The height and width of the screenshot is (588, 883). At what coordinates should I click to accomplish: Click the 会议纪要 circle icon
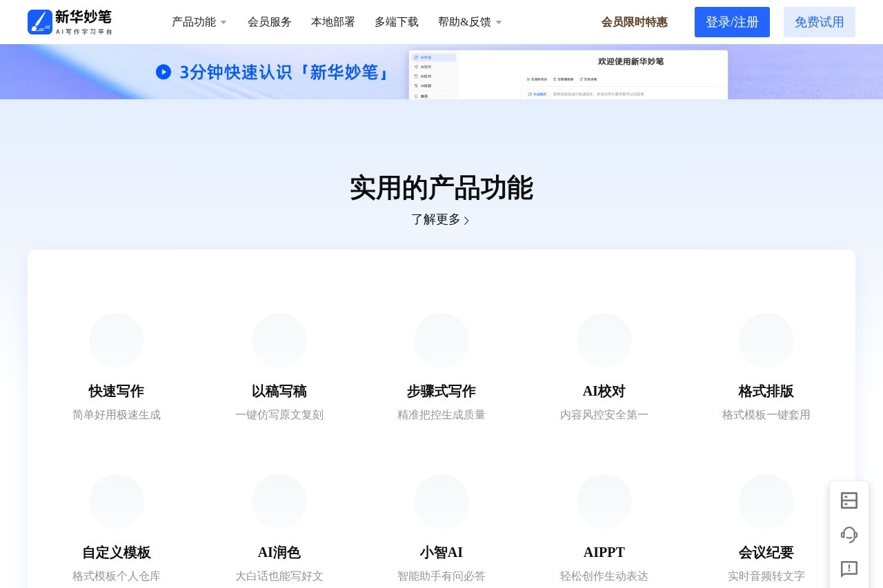click(x=766, y=501)
